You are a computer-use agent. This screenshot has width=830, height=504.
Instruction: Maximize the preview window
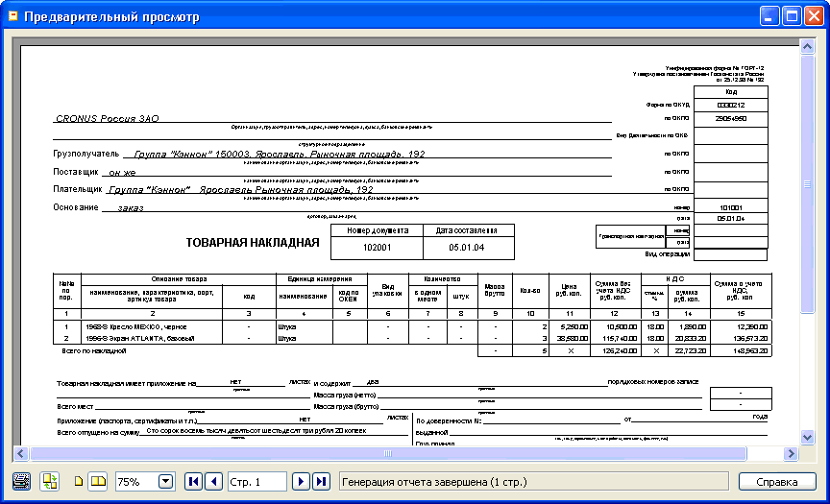[x=792, y=16]
